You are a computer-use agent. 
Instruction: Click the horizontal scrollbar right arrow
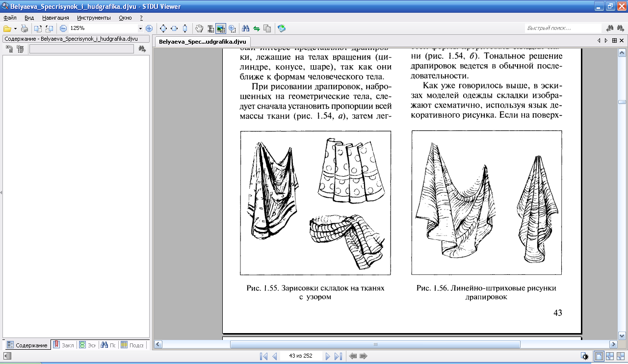click(613, 344)
